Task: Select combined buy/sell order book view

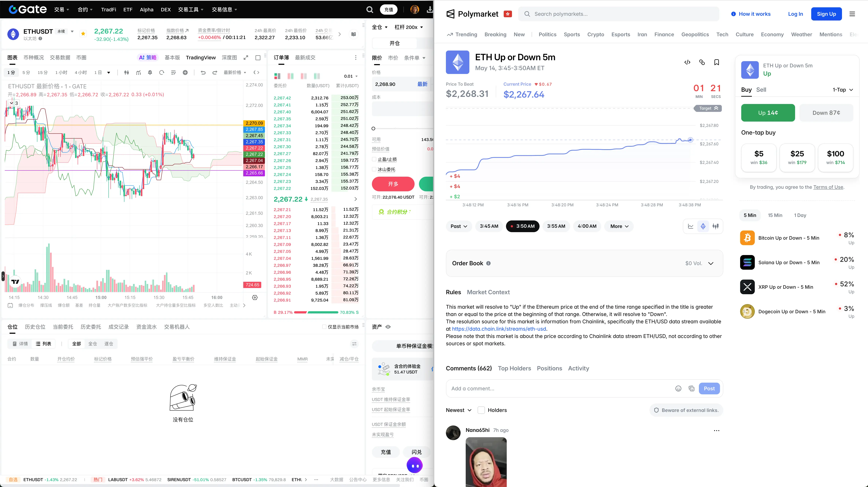Action: tap(277, 76)
